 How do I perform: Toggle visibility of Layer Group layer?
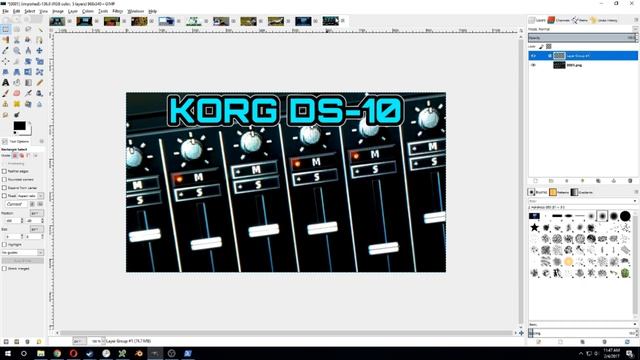pos(533,56)
